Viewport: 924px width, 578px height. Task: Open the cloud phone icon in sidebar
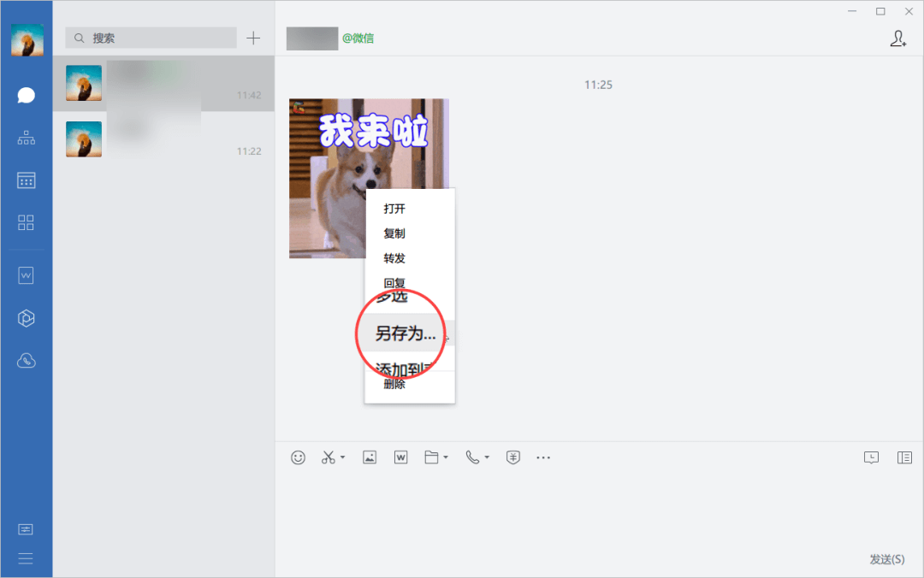(26, 361)
